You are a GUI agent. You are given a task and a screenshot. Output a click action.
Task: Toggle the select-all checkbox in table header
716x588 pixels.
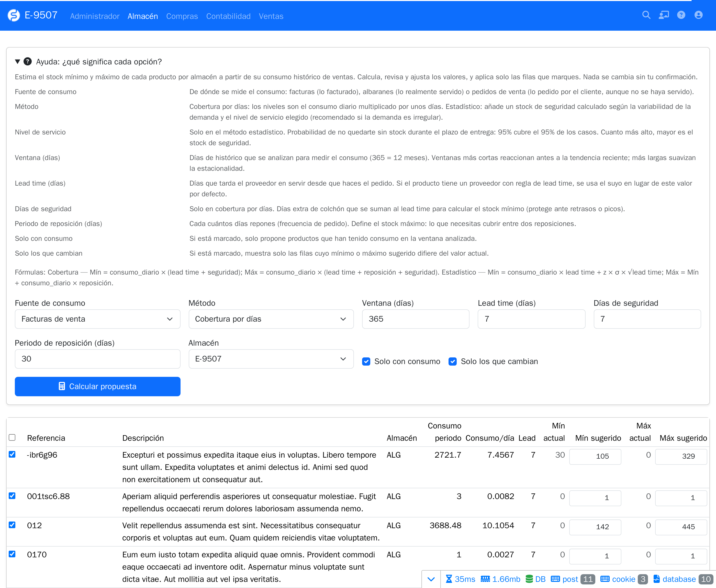coord(12,438)
